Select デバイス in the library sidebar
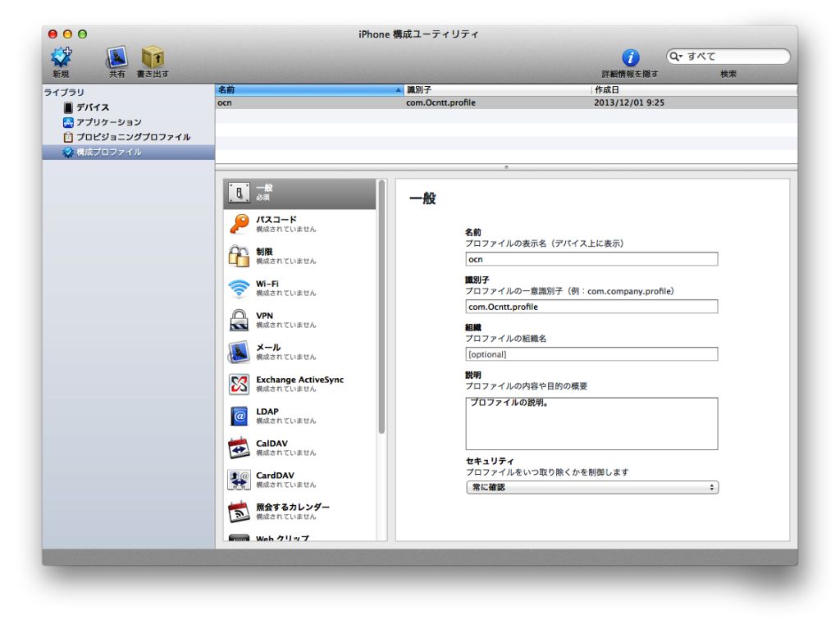This screenshot has width=840, height=624. click(92, 107)
